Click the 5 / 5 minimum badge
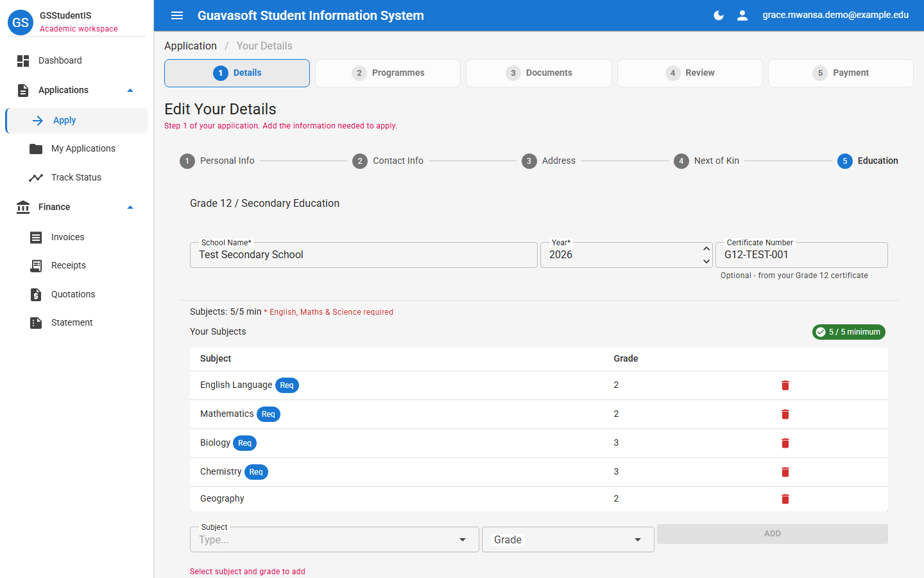This screenshot has height=578, width=924. [x=849, y=332]
